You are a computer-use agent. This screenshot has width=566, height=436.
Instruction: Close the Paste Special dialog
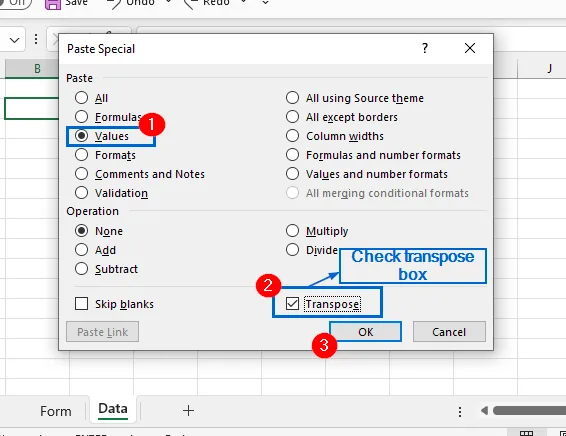pos(470,48)
